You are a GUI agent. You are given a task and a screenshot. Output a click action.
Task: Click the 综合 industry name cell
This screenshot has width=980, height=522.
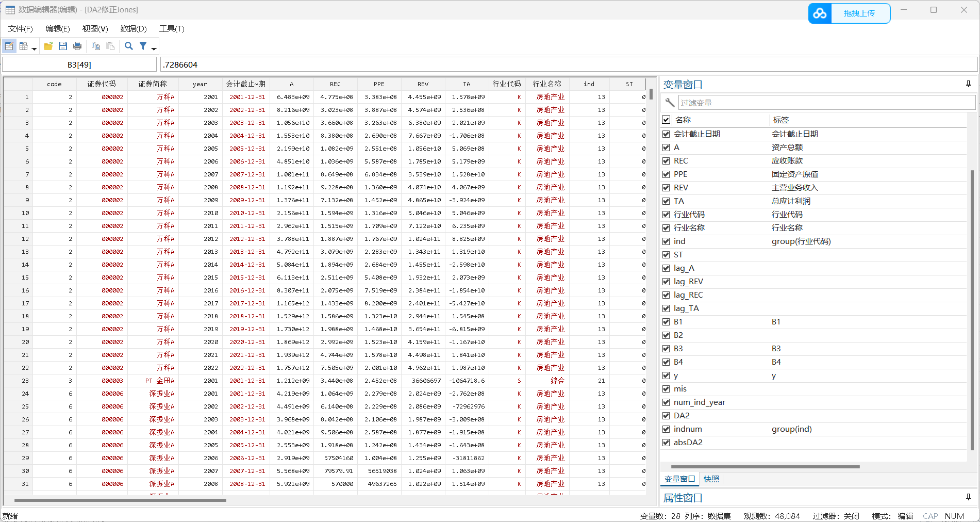tap(547, 381)
